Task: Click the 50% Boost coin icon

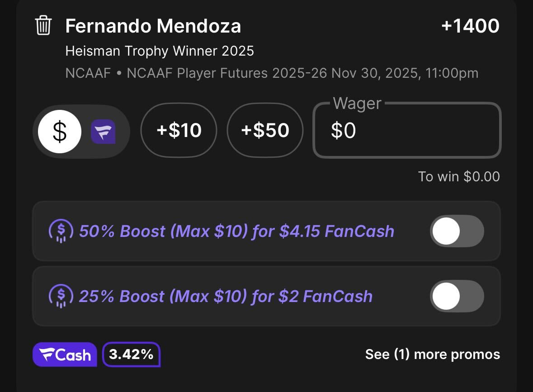Action: (60, 231)
